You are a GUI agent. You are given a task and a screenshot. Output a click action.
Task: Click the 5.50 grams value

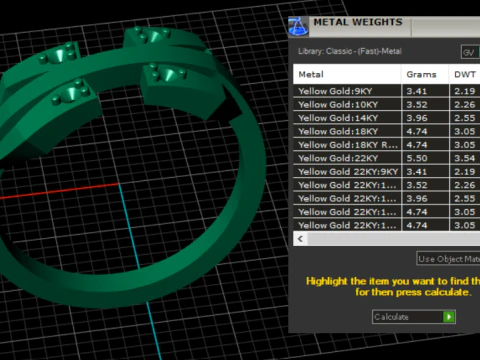click(x=417, y=158)
